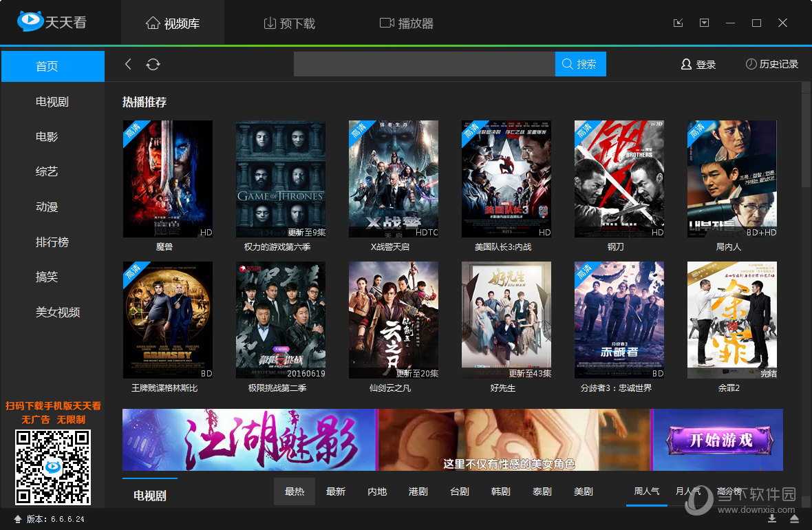Select the 内地 filter tab

(377, 491)
